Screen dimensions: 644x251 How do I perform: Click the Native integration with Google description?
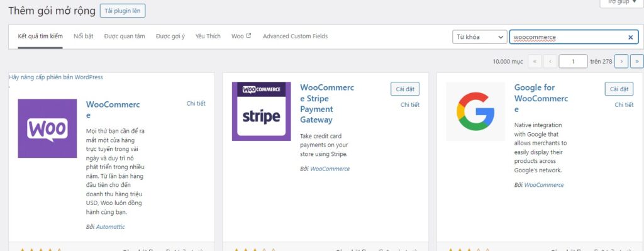pos(540,147)
